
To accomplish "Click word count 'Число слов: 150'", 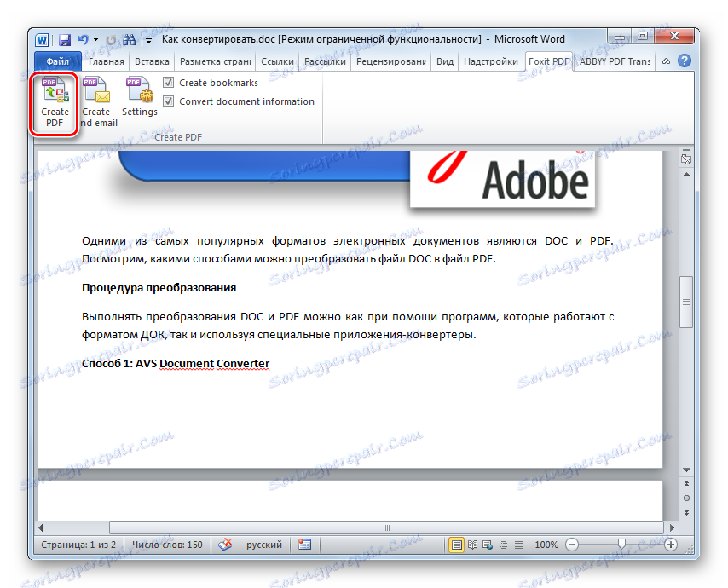I will [x=167, y=545].
